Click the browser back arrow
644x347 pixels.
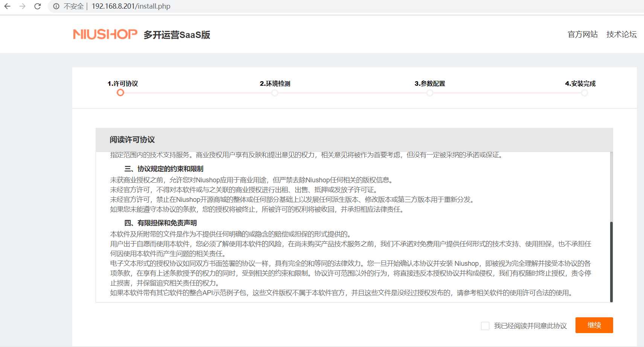click(7, 6)
